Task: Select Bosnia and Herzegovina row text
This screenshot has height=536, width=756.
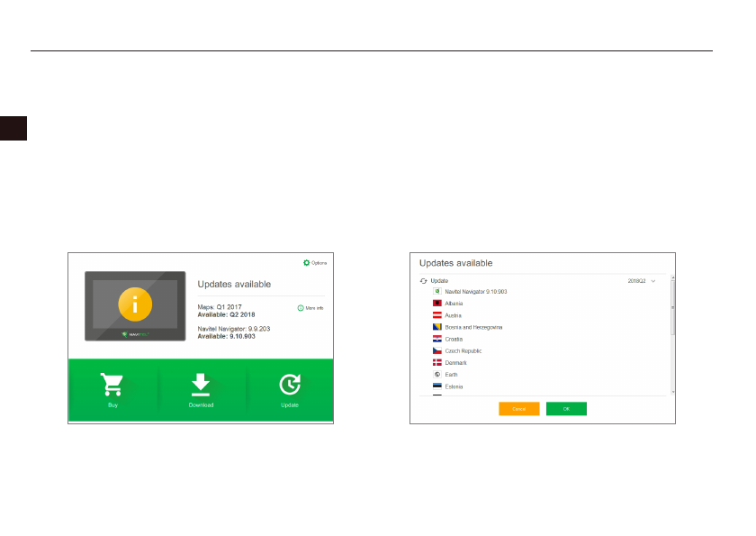Action: click(473, 327)
